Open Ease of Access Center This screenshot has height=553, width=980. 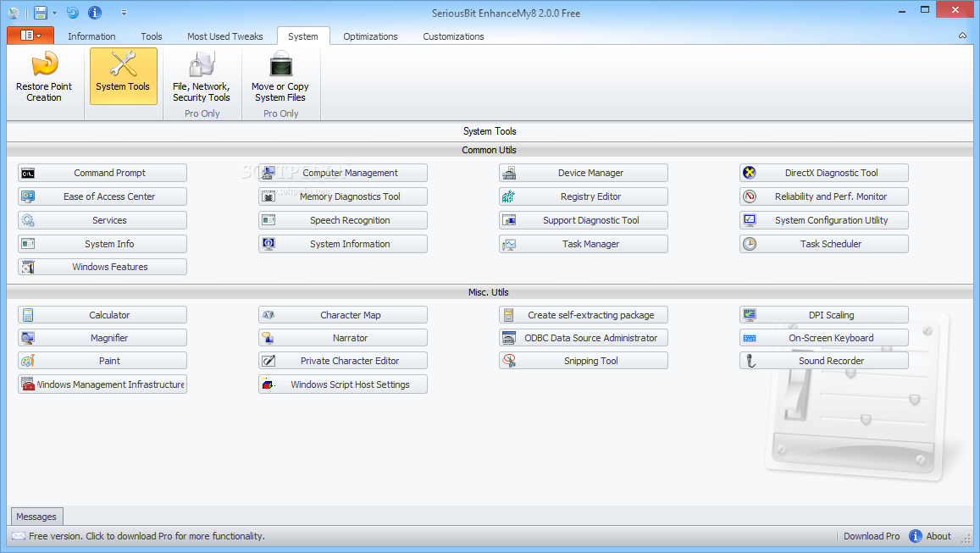click(x=102, y=196)
